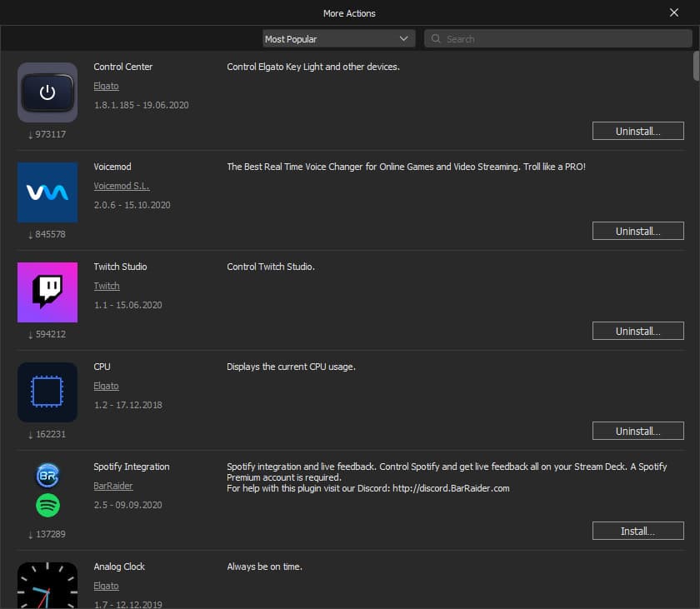Click the Analog Clock plugin name
The image size is (700, 609).
[119, 567]
